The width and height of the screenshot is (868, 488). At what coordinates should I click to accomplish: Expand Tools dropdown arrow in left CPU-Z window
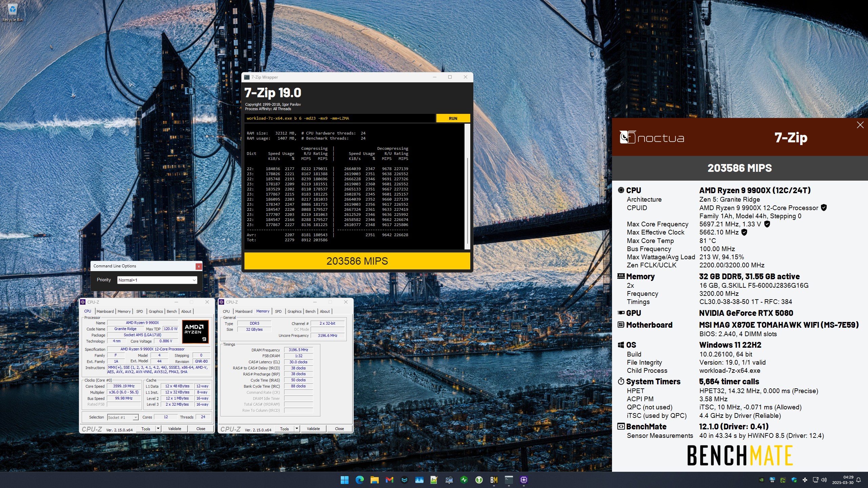[158, 429]
